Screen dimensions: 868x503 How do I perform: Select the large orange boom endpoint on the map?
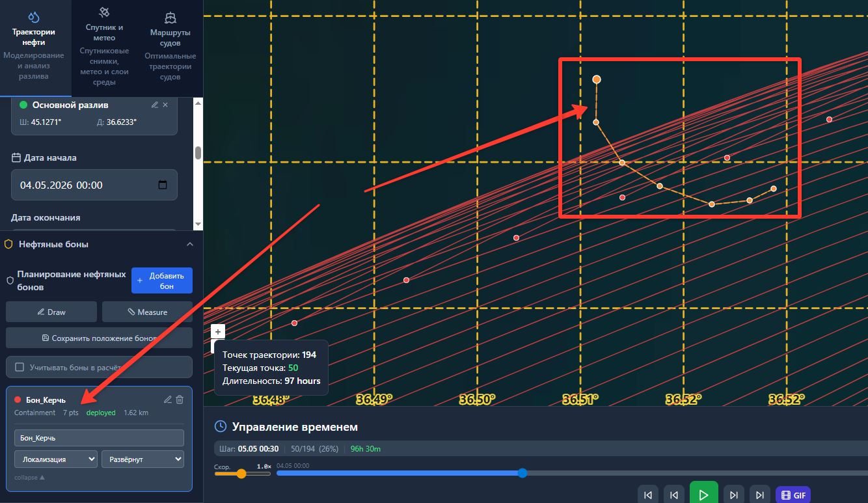(x=597, y=79)
